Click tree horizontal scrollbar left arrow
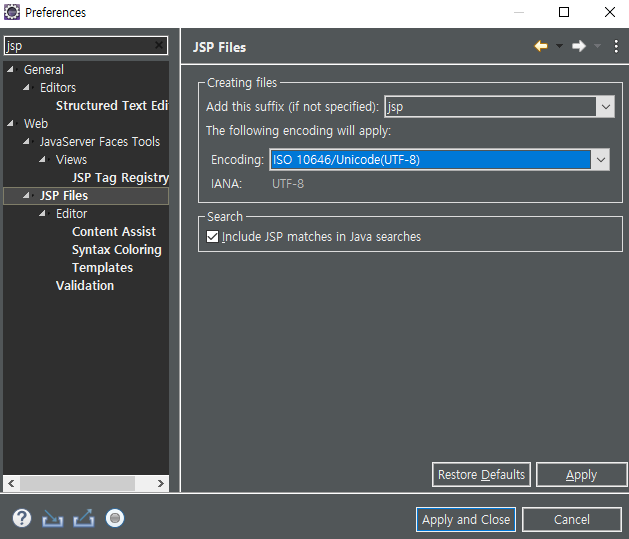Screen dimensions: 629x539 coord(11,483)
